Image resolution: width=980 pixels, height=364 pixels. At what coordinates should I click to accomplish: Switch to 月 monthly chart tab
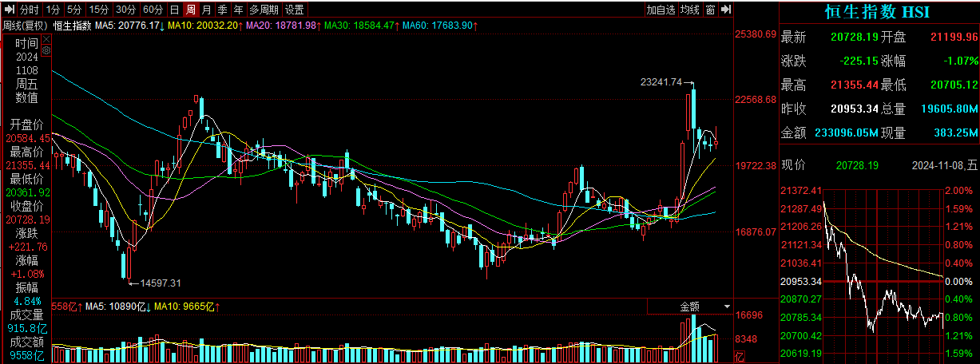[x=206, y=10]
